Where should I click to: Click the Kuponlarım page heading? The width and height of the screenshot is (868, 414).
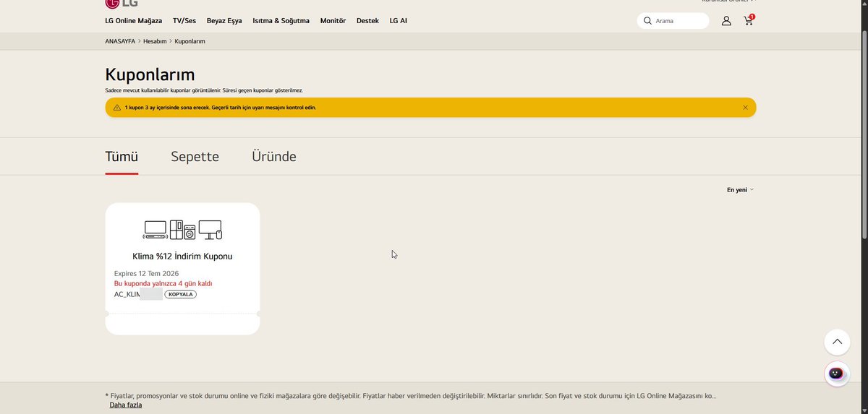[150, 74]
